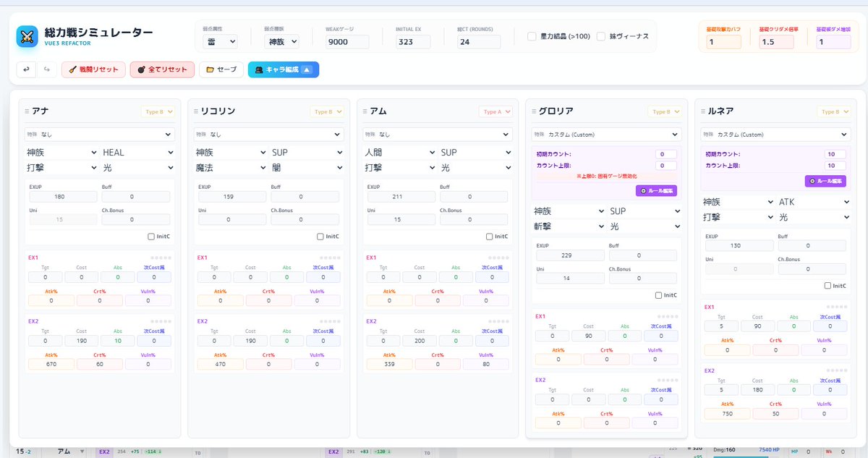Click ルネア's EX2 Atk% field showing 750
868x458 pixels.
pyautogui.click(x=728, y=413)
